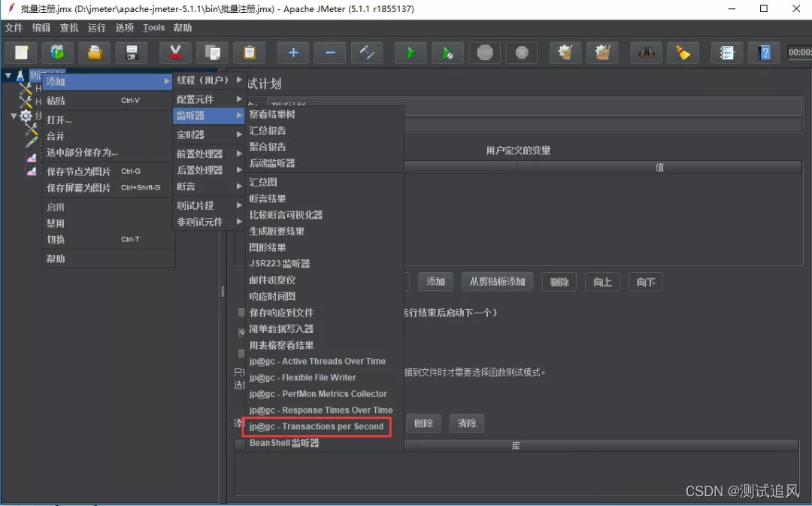Click the Search binoculars icon
The image size is (812, 506).
[x=647, y=53]
